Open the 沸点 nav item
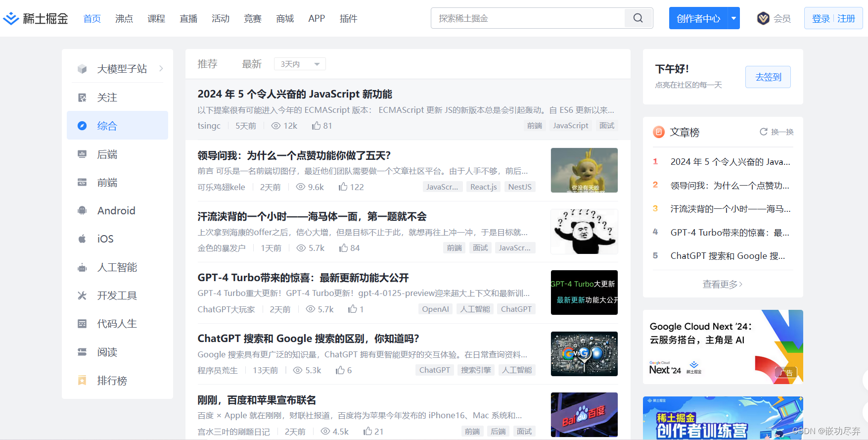This screenshot has height=440, width=868. [124, 18]
